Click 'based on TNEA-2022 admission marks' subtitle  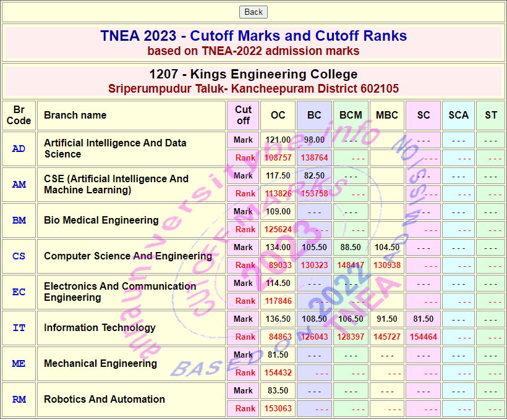point(253,51)
